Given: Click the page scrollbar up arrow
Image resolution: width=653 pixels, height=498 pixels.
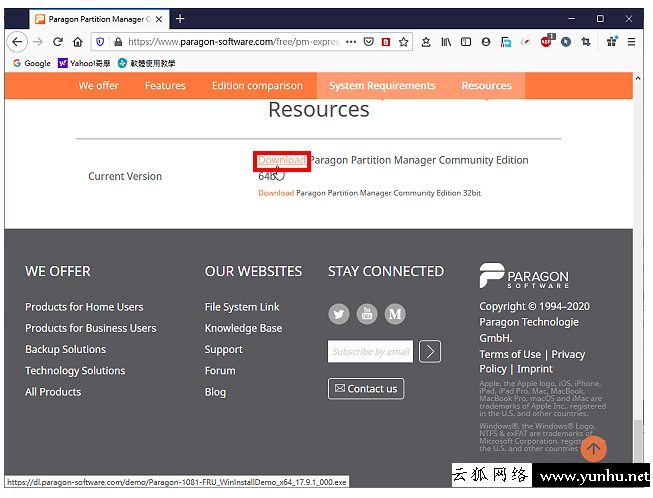Looking at the screenshot, I should pos(638,78).
